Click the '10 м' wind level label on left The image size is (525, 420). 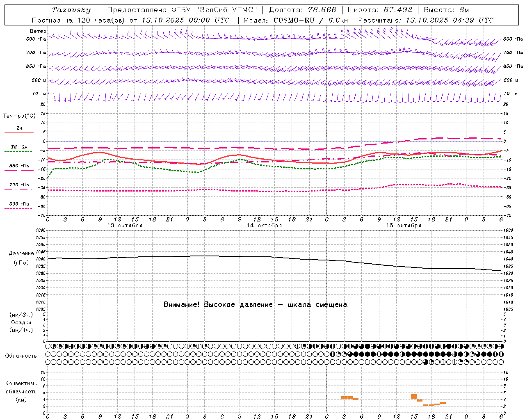coord(39,94)
